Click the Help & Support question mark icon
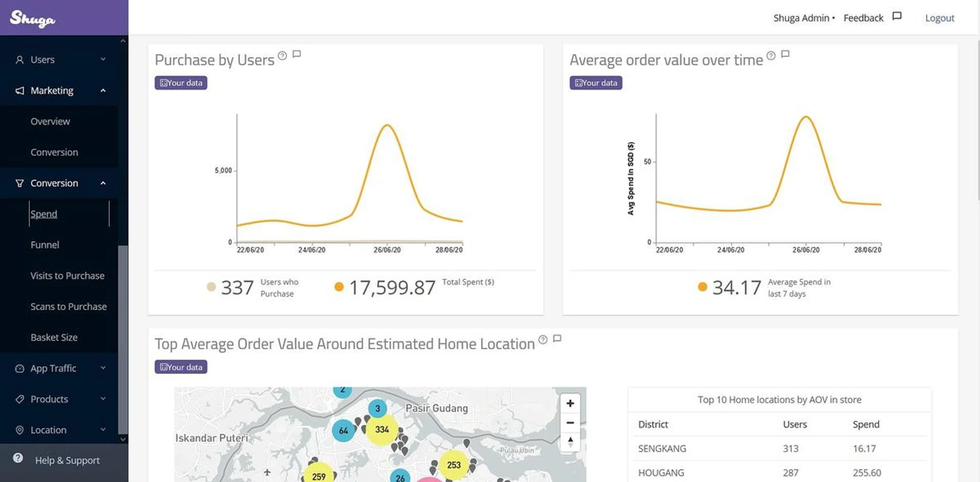This screenshot has height=482, width=980. [19, 458]
